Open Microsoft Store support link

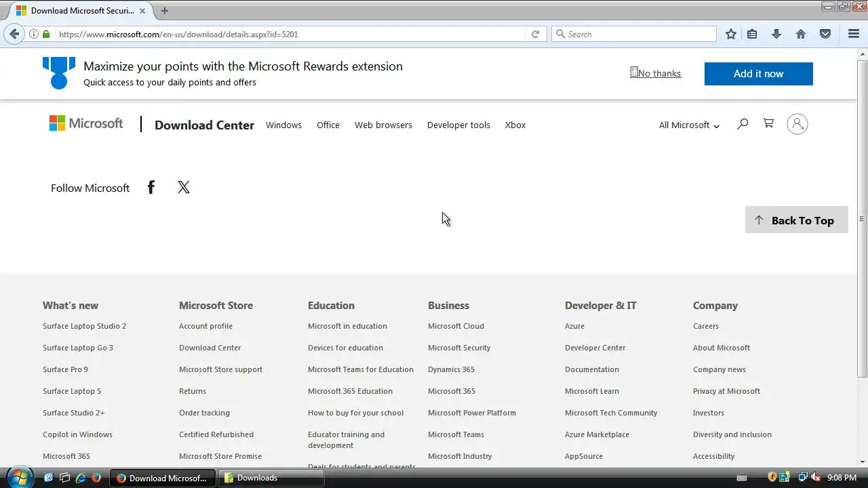pyautogui.click(x=220, y=369)
